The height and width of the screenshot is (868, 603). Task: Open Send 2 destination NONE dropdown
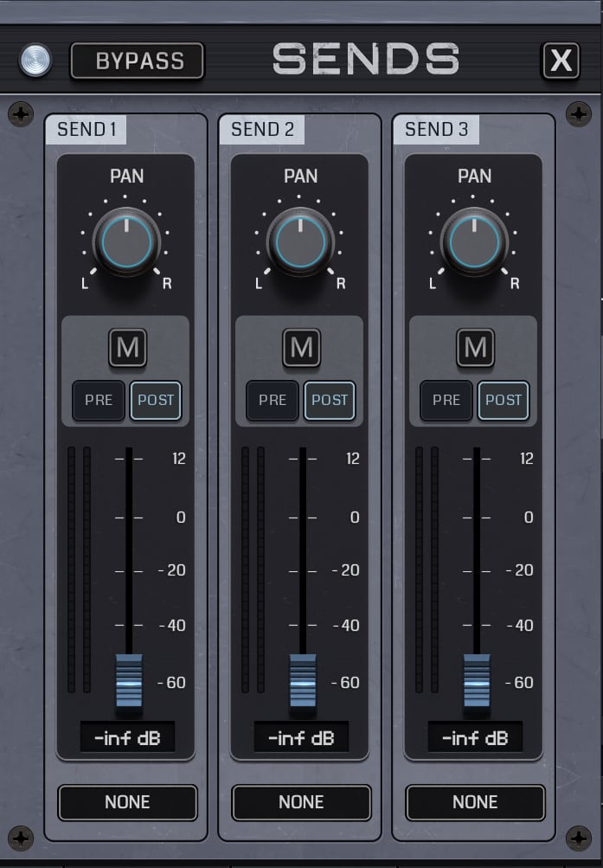pyautogui.click(x=301, y=802)
